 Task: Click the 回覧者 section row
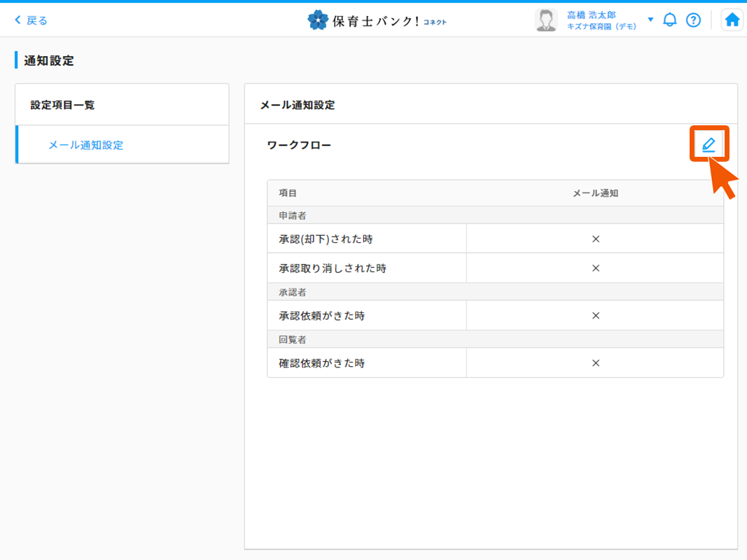tap(293, 339)
